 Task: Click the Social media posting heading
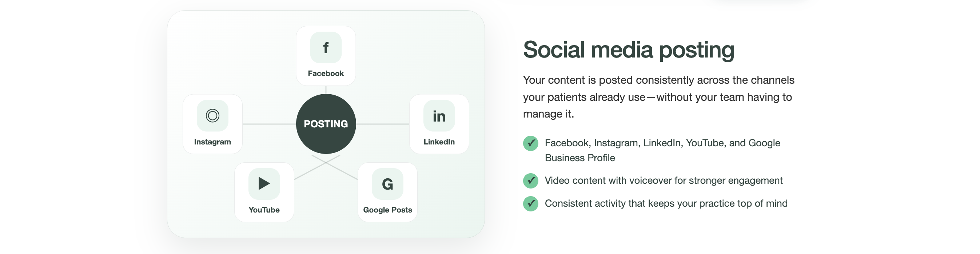(629, 50)
